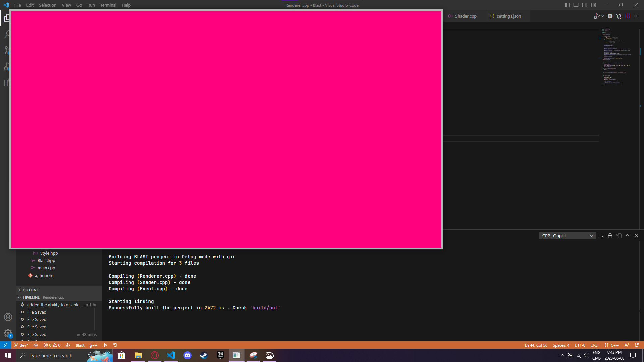Click the Windows Start button
The image size is (644, 362).
click(8, 355)
